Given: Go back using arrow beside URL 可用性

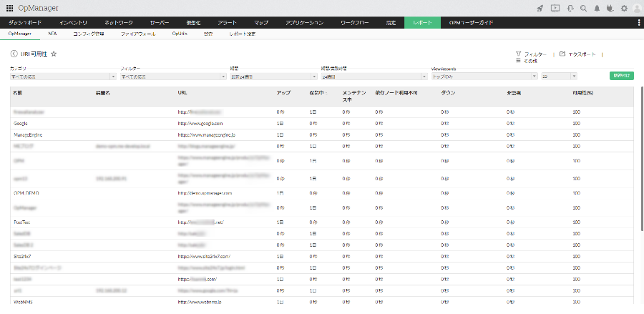Looking at the screenshot, I should pos(14,54).
